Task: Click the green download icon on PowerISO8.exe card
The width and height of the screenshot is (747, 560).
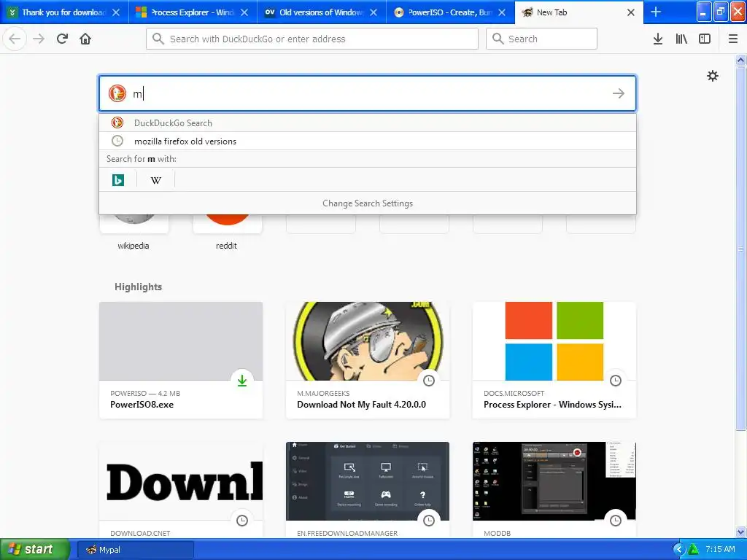Action: click(242, 381)
